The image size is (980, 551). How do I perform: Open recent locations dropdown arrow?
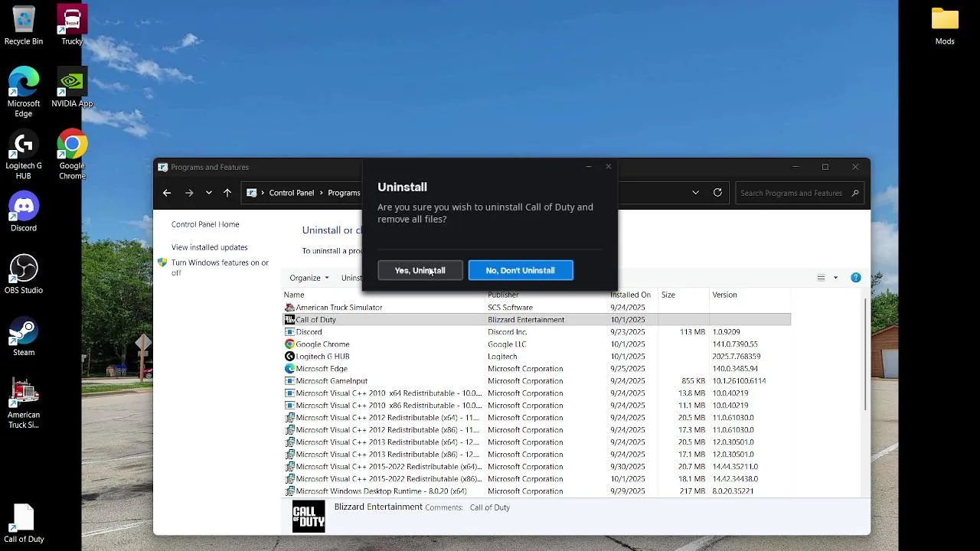[208, 193]
